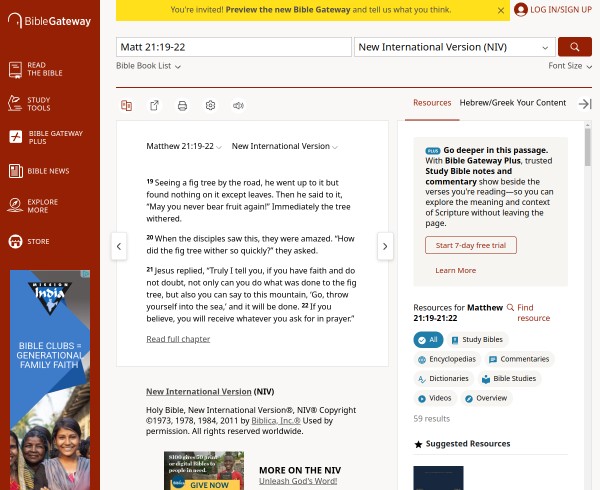Click Start 7-day free trial button
Screen dimensions: 600x490
(471, 245)
